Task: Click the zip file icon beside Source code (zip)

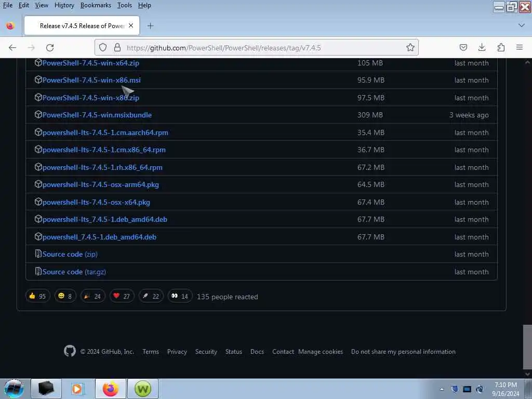Action: 38,254
